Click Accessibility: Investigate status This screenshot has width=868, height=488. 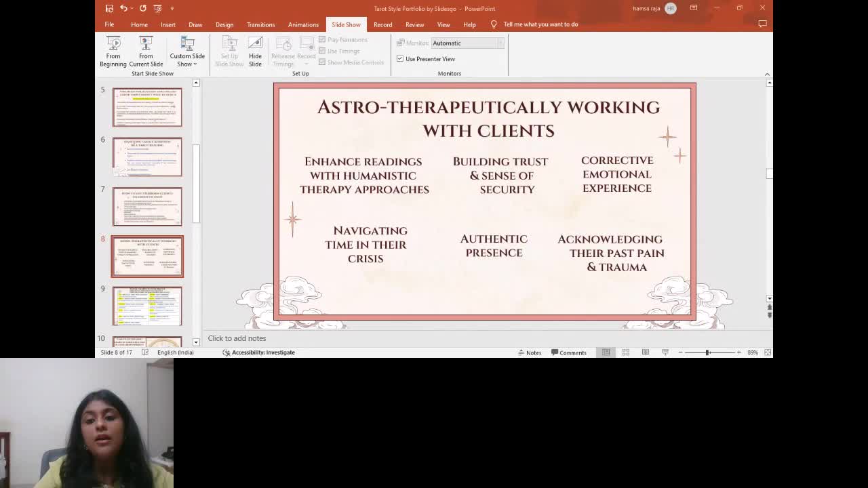pos(259,352)
